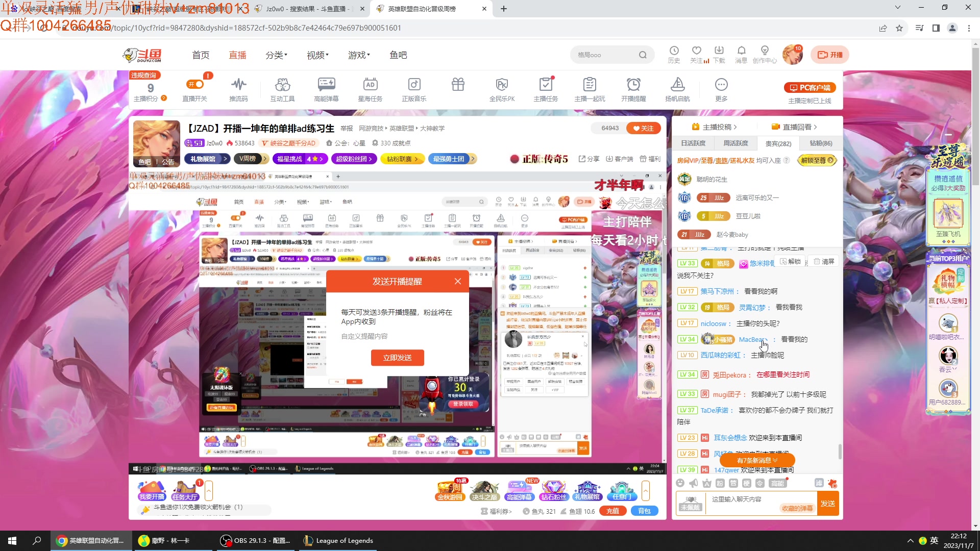Open the 高能弹幕 toolbar icon

pyautogui.click(x=326, y=89)
